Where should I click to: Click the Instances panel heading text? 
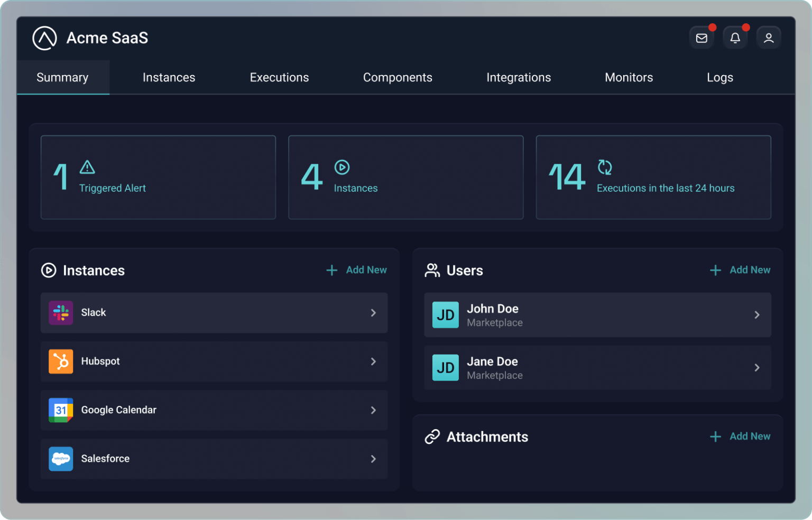point(94,271)
